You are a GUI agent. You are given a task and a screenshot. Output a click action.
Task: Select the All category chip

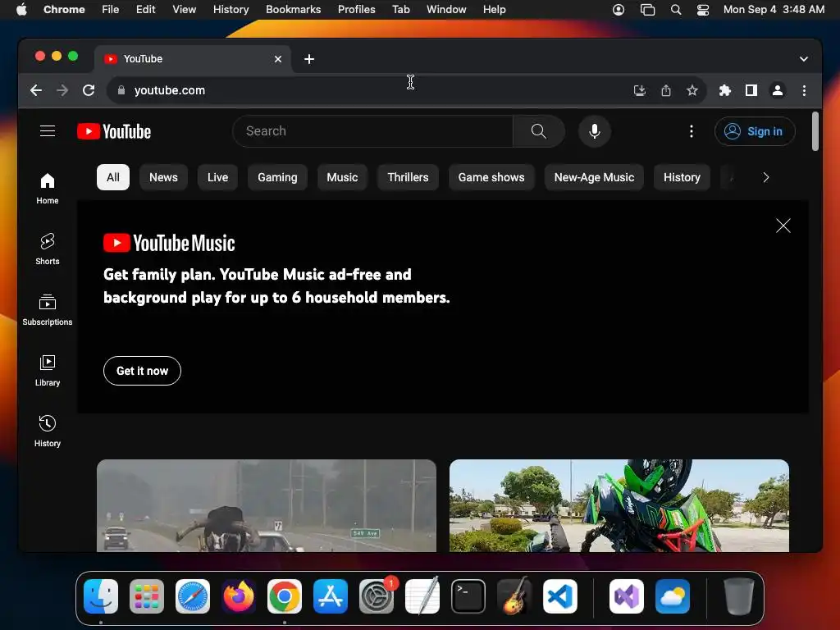113,177
